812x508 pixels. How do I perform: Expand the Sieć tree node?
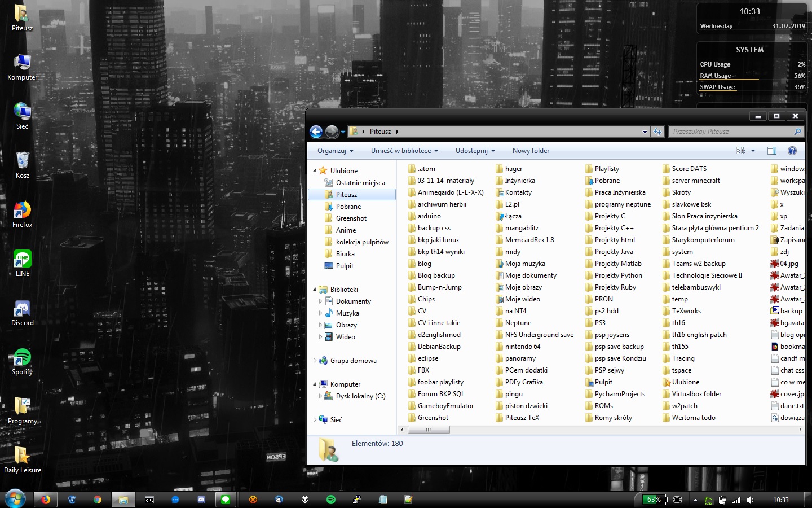point(315,419)
